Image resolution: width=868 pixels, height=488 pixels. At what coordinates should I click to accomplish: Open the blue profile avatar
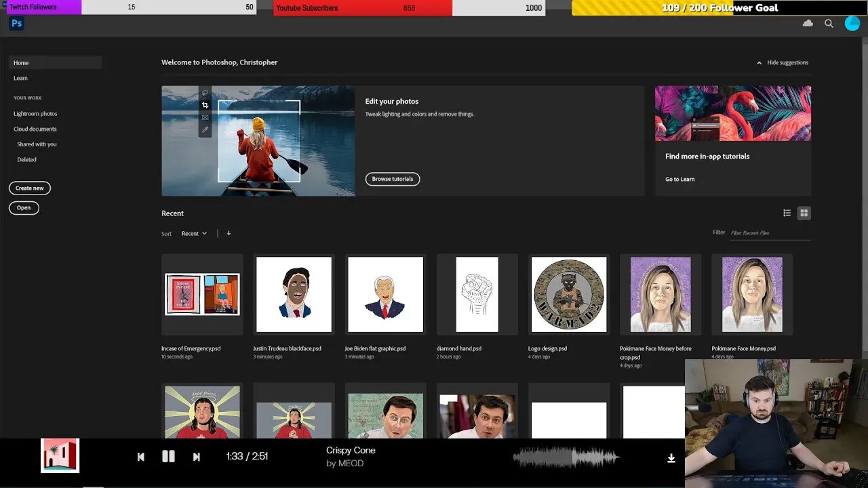[852, 23]
